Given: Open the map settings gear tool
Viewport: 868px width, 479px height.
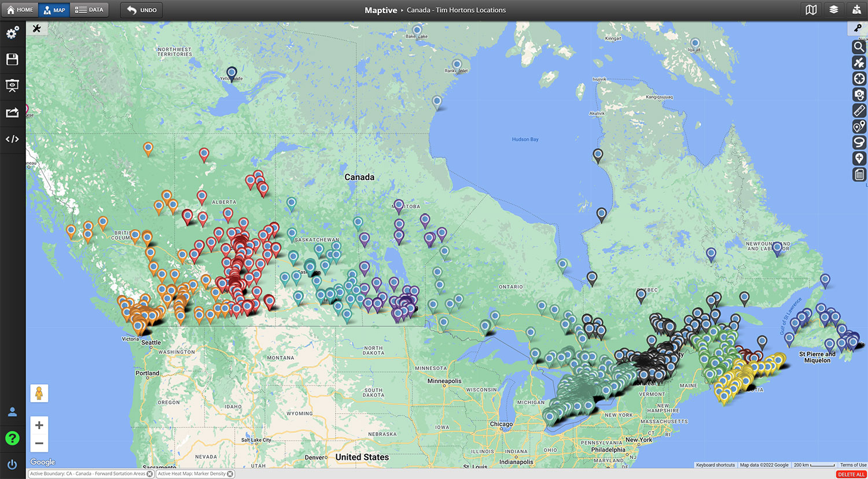Looking at the screenshot, I should 12,33.
